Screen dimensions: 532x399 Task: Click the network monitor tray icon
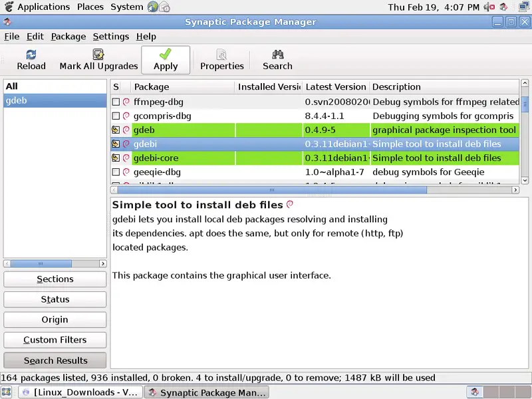pyautogui.click(x=525, y=7)
